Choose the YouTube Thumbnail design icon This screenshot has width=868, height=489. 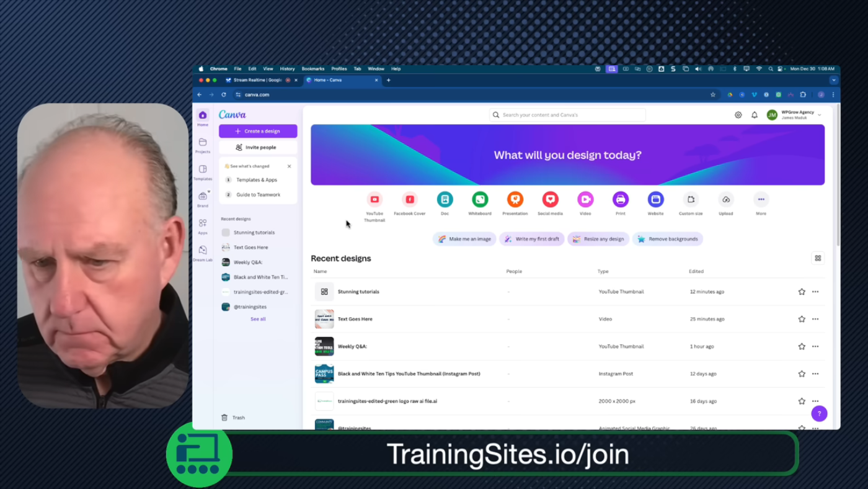click(374, 199)
